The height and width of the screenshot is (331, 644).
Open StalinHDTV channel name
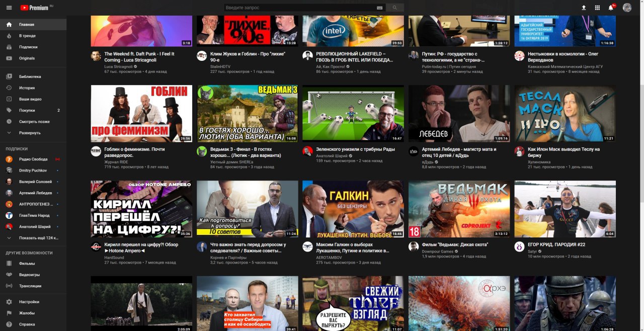[x=220, y=66]
